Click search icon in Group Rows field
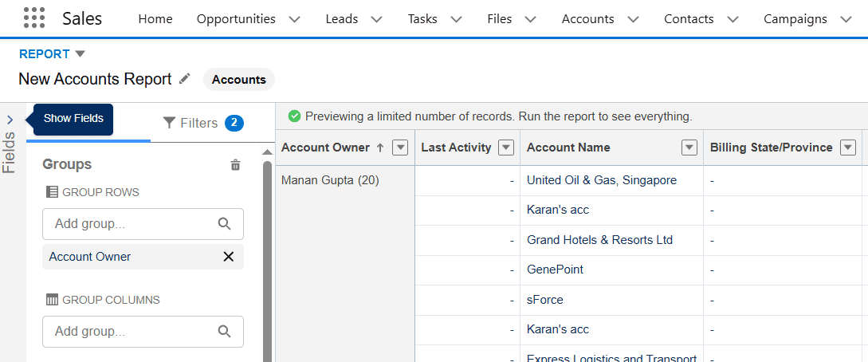The image size is (868, 362). point(224,223)
